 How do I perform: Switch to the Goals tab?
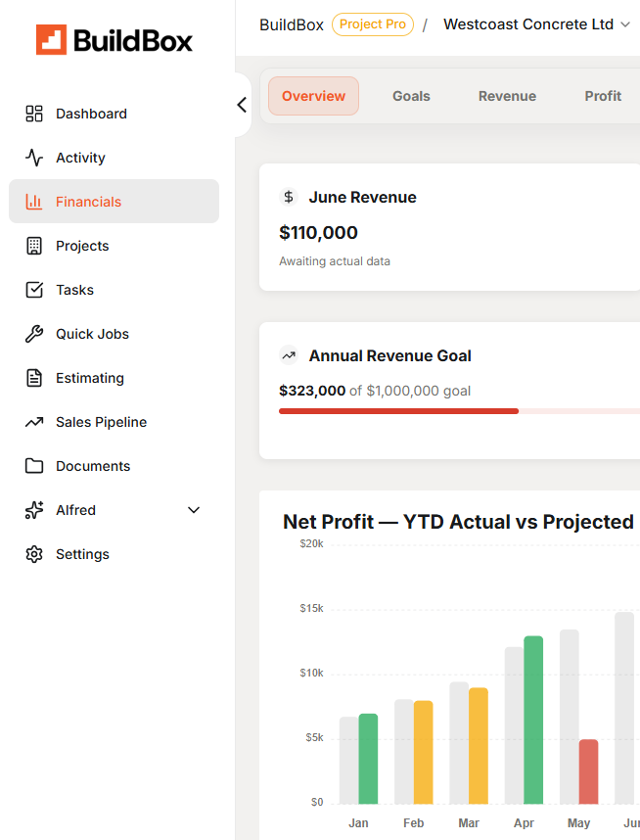point(411,96)
